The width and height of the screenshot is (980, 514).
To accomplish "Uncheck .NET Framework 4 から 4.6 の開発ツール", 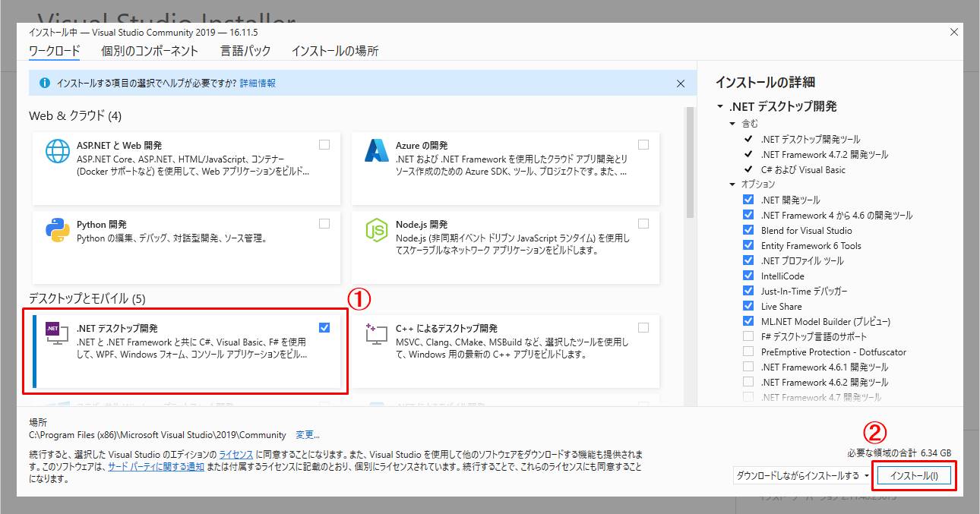I will tap(748, 215).
